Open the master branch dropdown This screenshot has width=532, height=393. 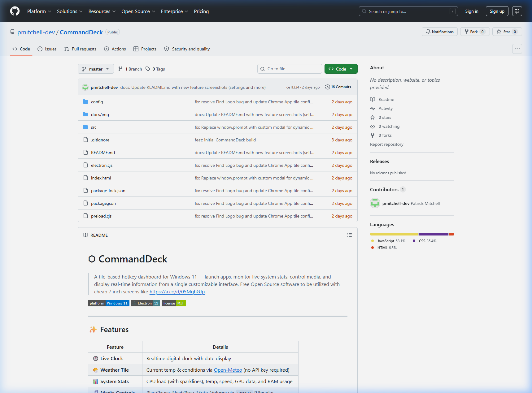(96, 69)
